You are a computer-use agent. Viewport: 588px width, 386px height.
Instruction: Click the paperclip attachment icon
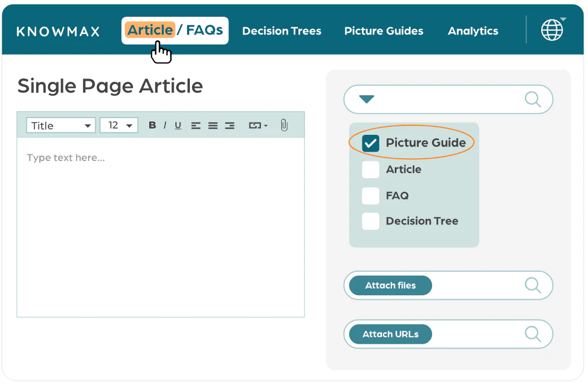[284, 125]
